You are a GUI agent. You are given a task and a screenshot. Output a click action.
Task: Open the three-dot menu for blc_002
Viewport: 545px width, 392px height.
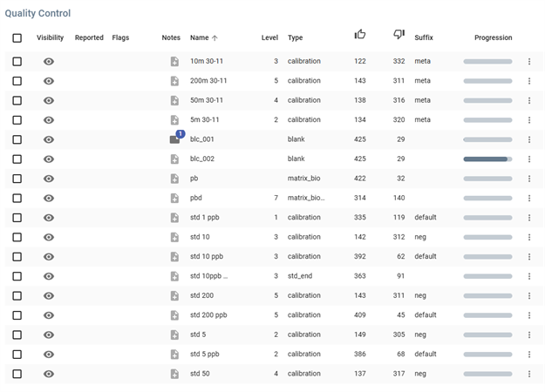(528, 159)
